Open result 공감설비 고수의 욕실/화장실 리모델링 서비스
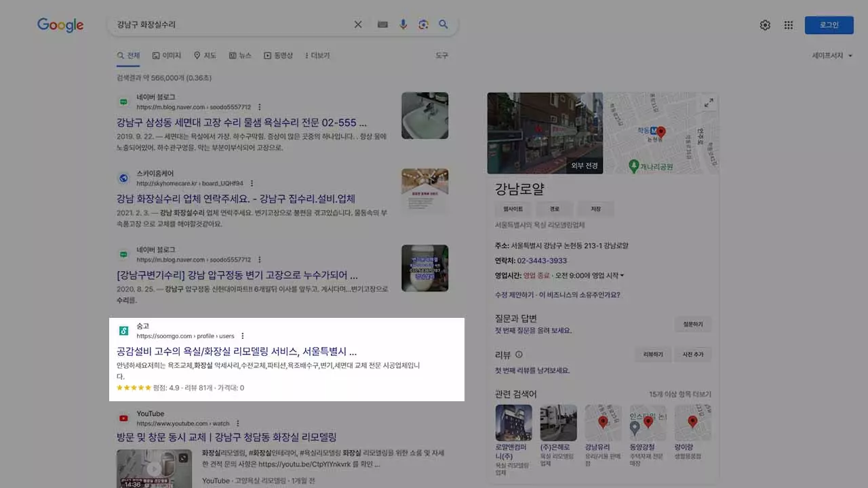Image resolution: width=868 pixels, height=488 pixels. point(237,351)
